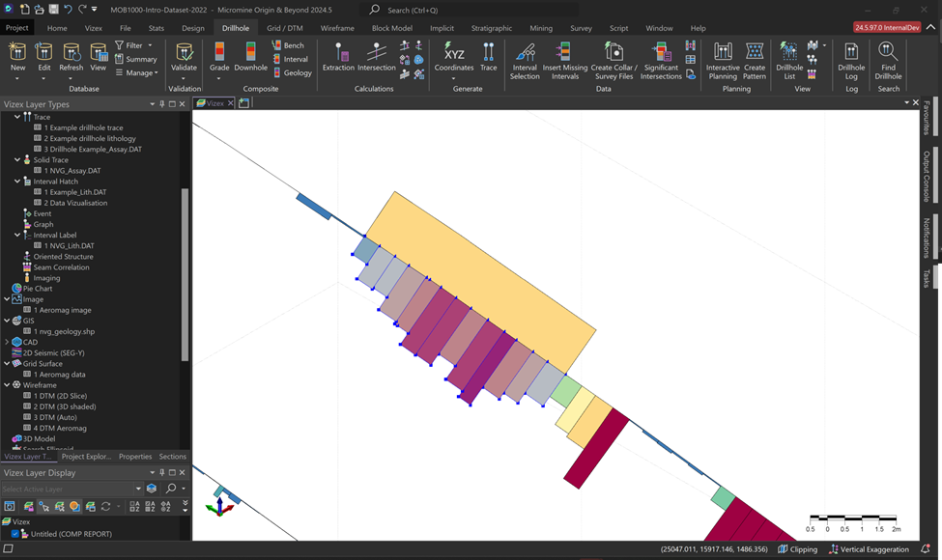
Task: Open Insert Missing Intervals tool
Action: click(564, 60)
